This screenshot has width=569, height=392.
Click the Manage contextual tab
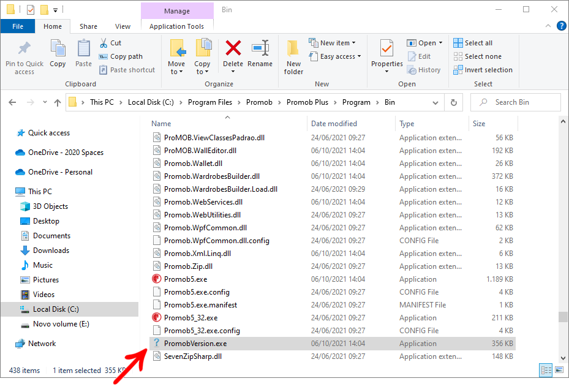point(177,11)
